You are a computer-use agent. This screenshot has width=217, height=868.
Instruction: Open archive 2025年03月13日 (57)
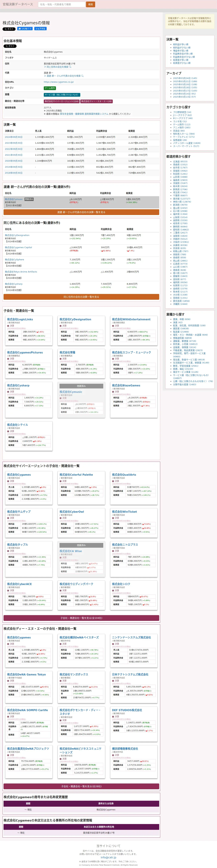[184, 97]
